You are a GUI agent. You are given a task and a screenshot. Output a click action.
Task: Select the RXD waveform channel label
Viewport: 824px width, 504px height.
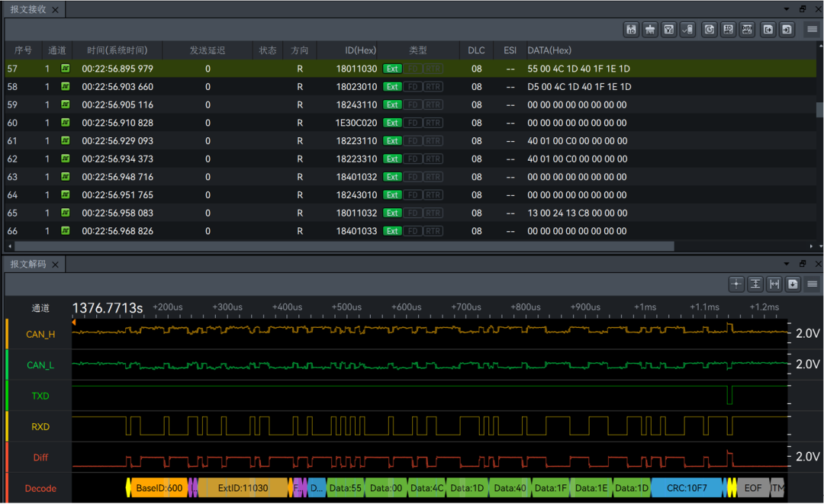[x=40, y=427]
